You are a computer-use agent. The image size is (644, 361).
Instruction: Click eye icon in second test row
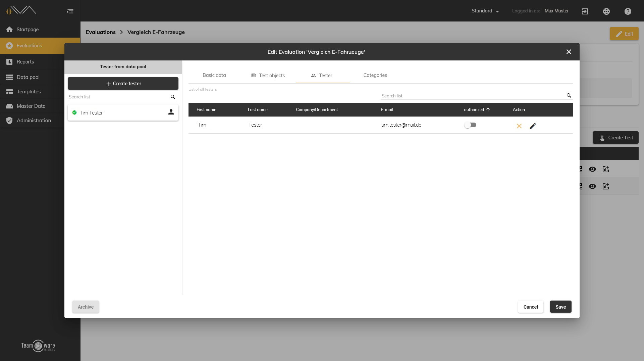[x=592, y=186]
